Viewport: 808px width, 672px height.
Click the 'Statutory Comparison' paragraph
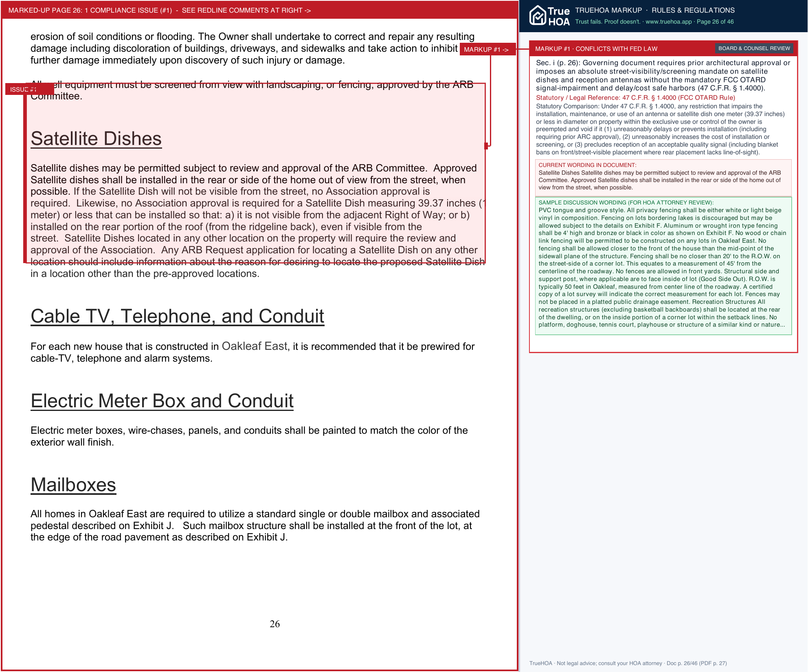pos(660,129)
